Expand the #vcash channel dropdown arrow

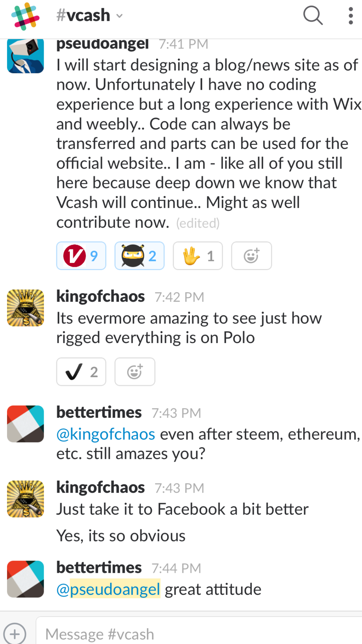(119, 16)
